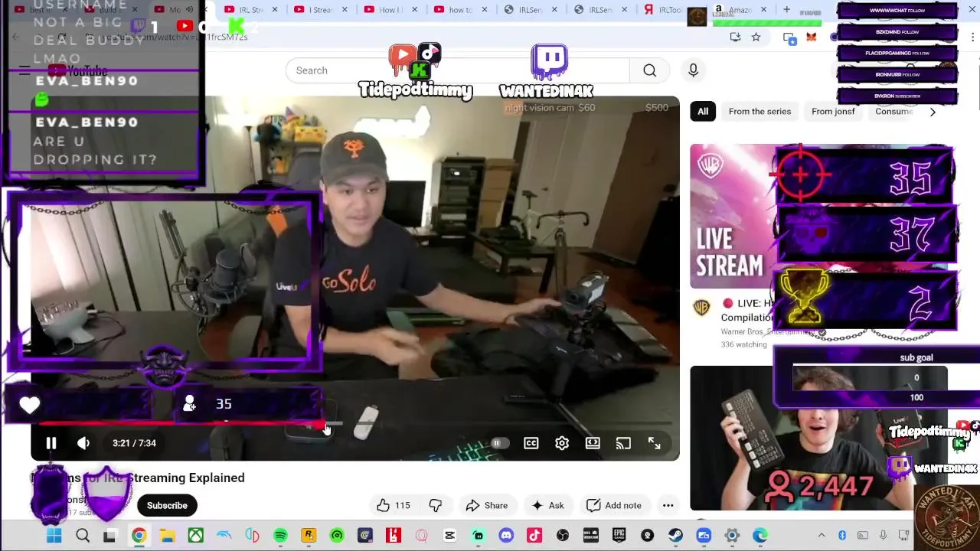980x551 pixels.
Task: Switch to the how to browser tab
Action: 461,9
